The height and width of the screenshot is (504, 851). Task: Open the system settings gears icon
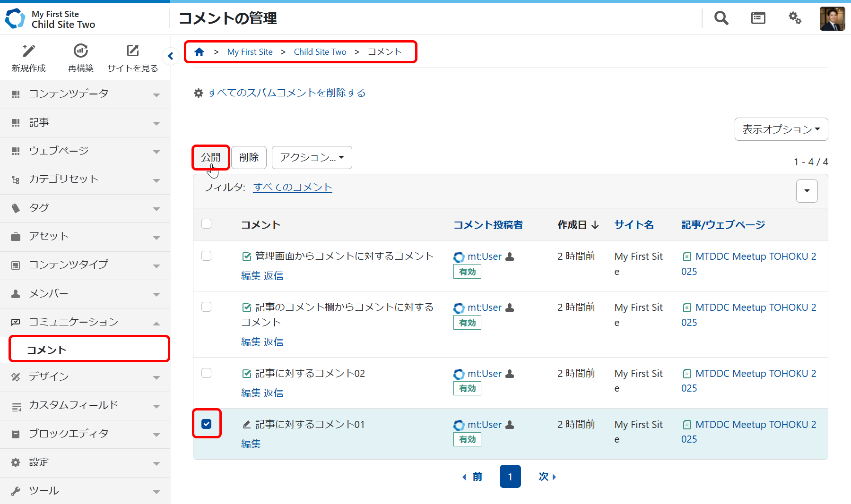(795, 18)
